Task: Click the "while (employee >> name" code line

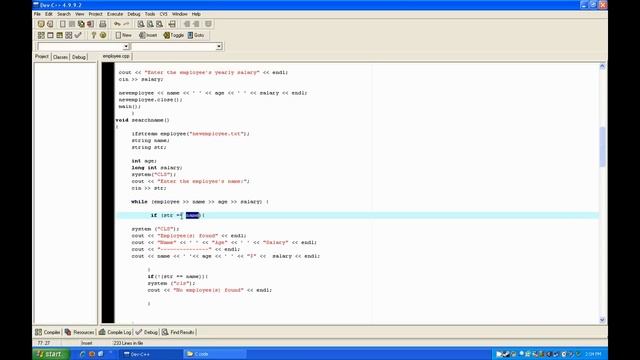Action: point(200,202)
